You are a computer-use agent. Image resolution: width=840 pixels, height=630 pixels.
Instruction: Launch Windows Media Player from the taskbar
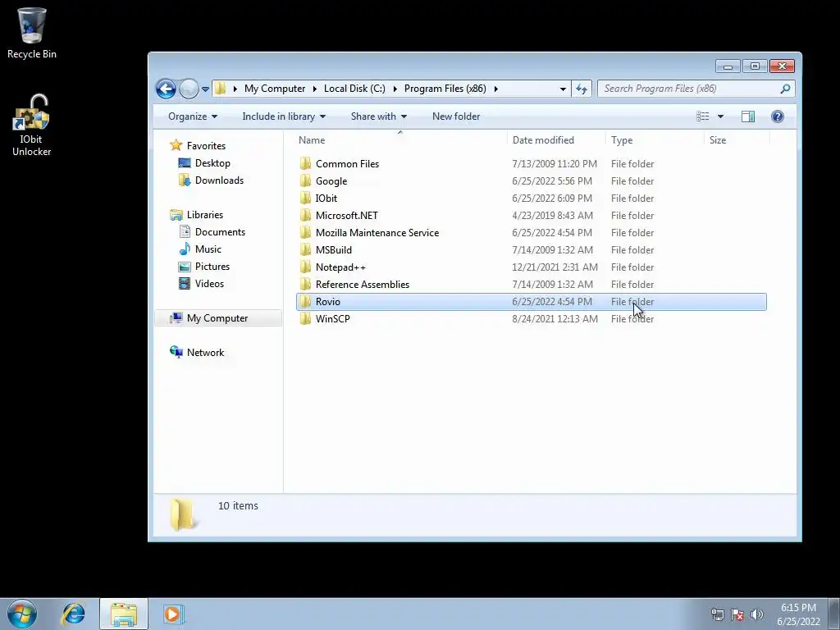(x=173, y=614)
